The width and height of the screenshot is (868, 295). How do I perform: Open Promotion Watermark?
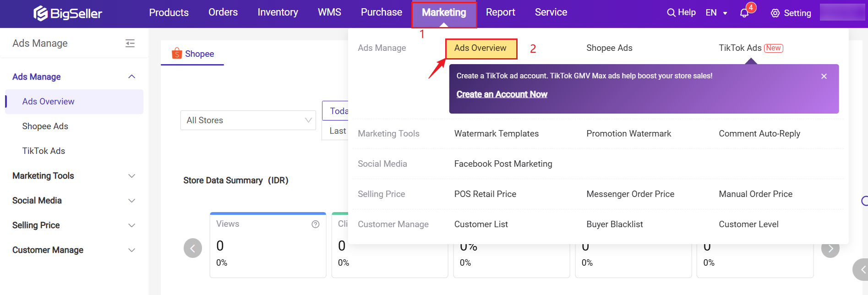tap(628, 134)
